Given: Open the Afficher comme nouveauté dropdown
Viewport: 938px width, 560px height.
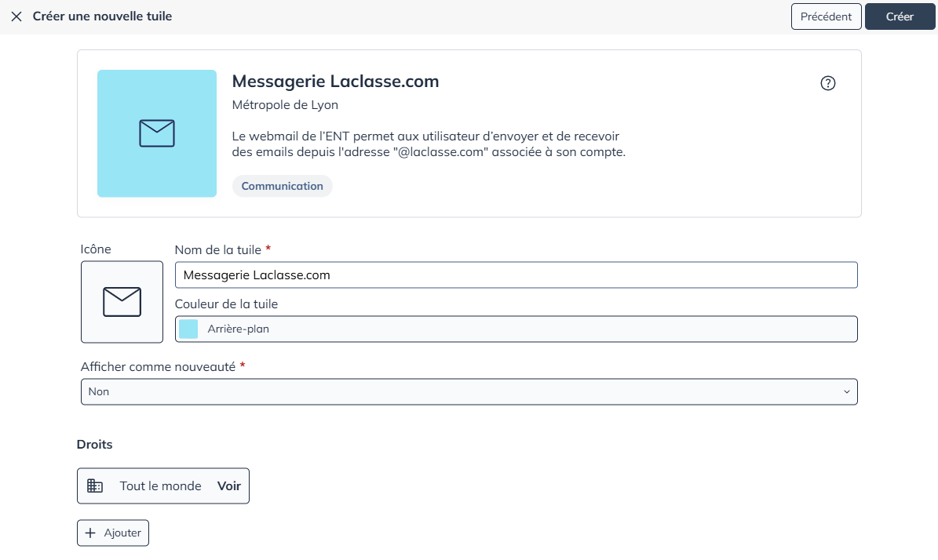Looking at the screenshot, I should click(469, 392).
